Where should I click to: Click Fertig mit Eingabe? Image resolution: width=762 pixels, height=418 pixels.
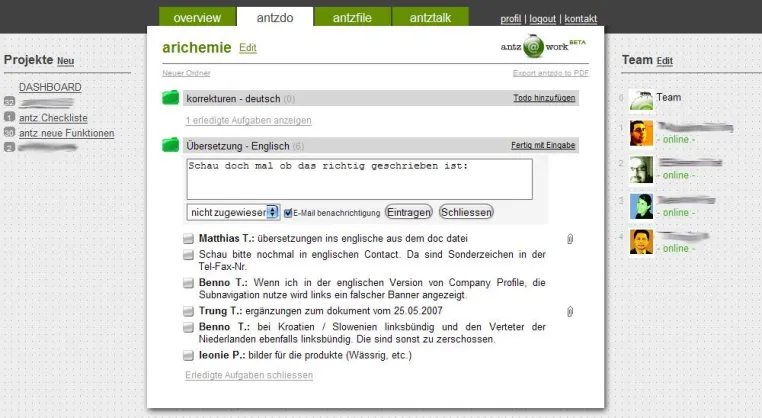pos(543,145)
